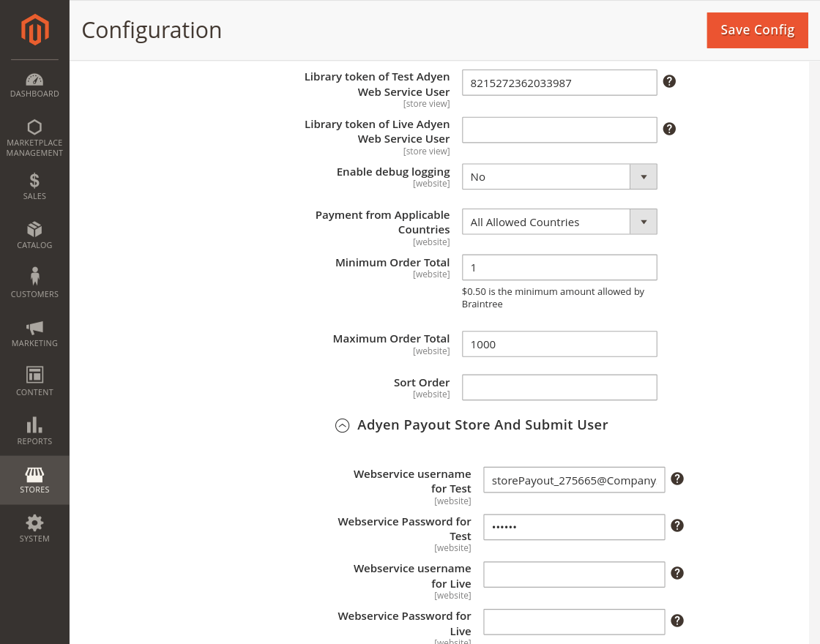The image size is (820, 644).
Task: Click the Save Config button
Action: 757,30
